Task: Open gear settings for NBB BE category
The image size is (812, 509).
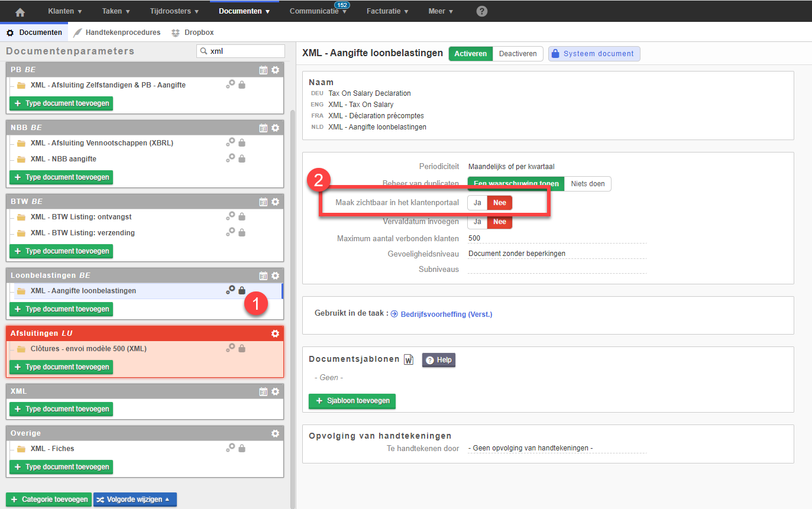Action: tap(275, 128)
